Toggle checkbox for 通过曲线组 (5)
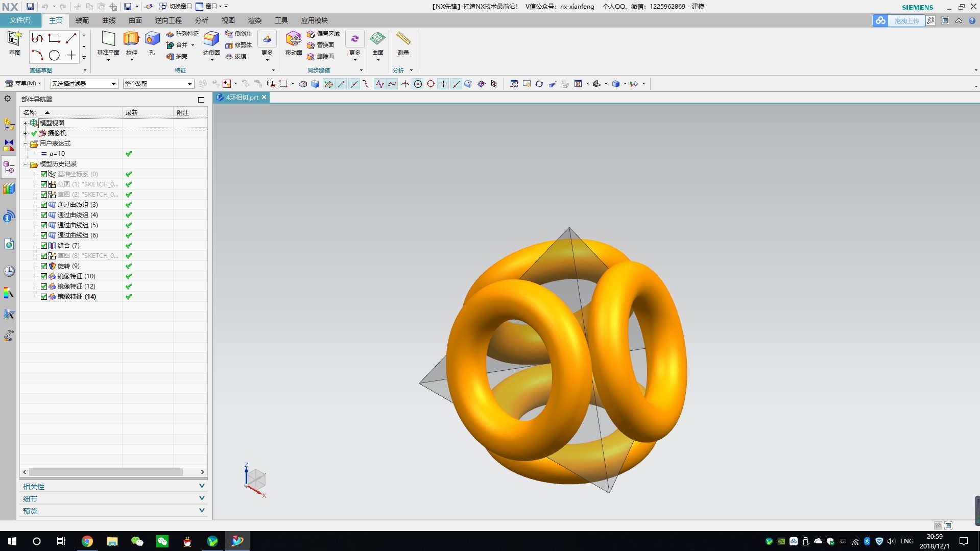Screen dimensions: 980x551 (x=44, y=225)
